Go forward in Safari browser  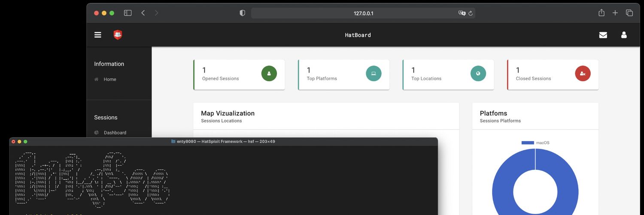coord(156,13)
